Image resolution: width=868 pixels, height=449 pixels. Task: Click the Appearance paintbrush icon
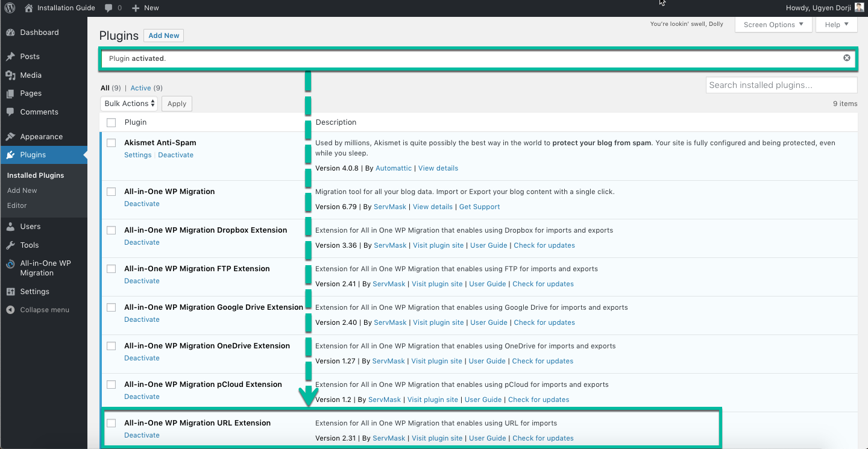pos(10,137)
